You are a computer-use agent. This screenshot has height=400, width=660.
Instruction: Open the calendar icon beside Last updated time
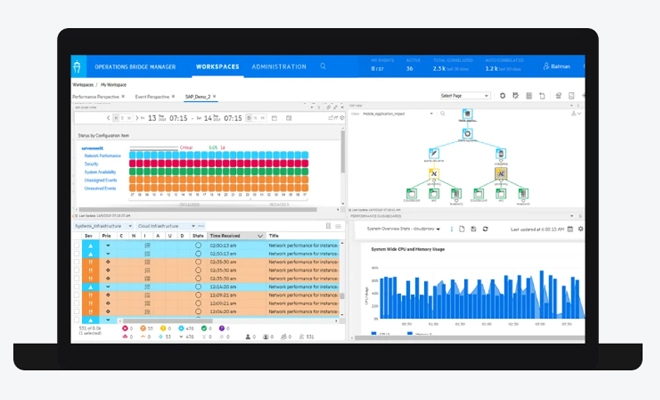click(x=570, y=229)
